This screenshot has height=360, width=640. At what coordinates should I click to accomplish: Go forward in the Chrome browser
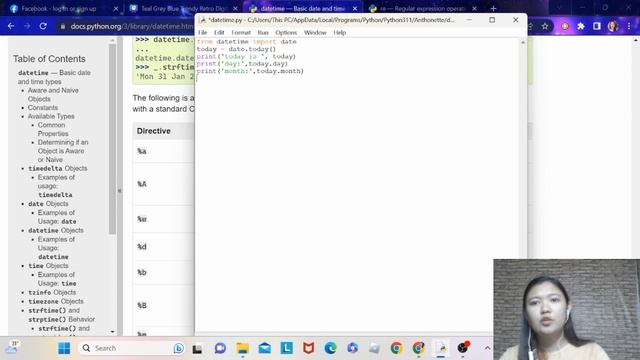pos(27,26)
